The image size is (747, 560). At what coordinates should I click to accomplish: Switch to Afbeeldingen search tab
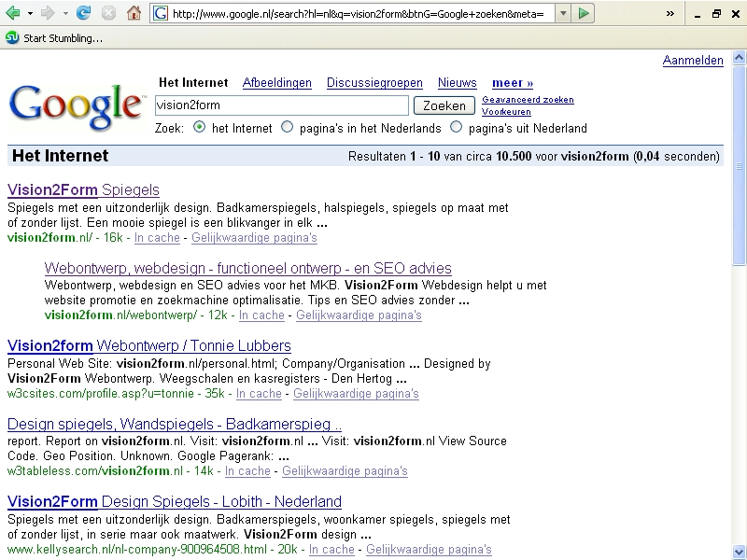(x=276, y=83)
